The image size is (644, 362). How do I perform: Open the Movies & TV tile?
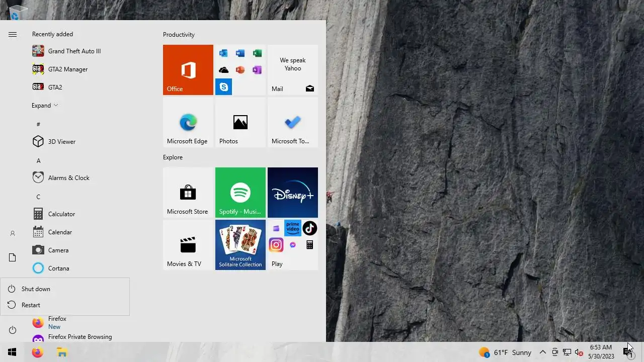[x=188, y=245]
